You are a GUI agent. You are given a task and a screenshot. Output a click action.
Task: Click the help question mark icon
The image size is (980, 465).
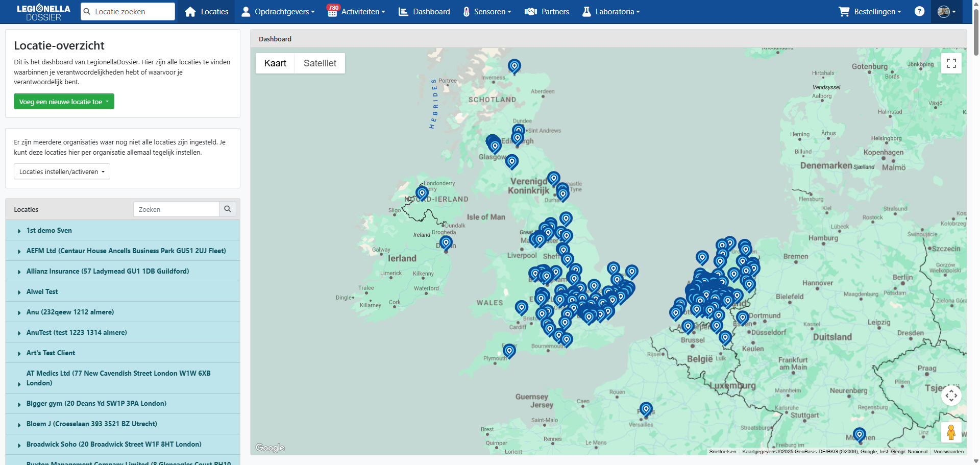[x=919, y=11]
